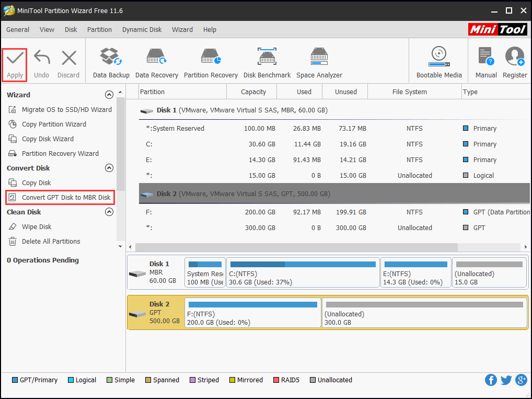Screen dimensions: 532x399
Task: Click the Register user icon
Action: [x=515, y=56]
